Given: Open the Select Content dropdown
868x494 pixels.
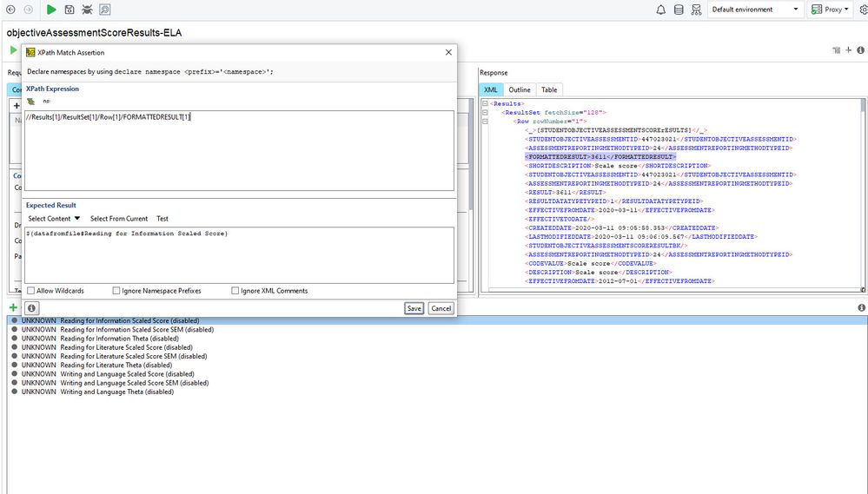Looking at the screenshot, I should tap(54, 219).
